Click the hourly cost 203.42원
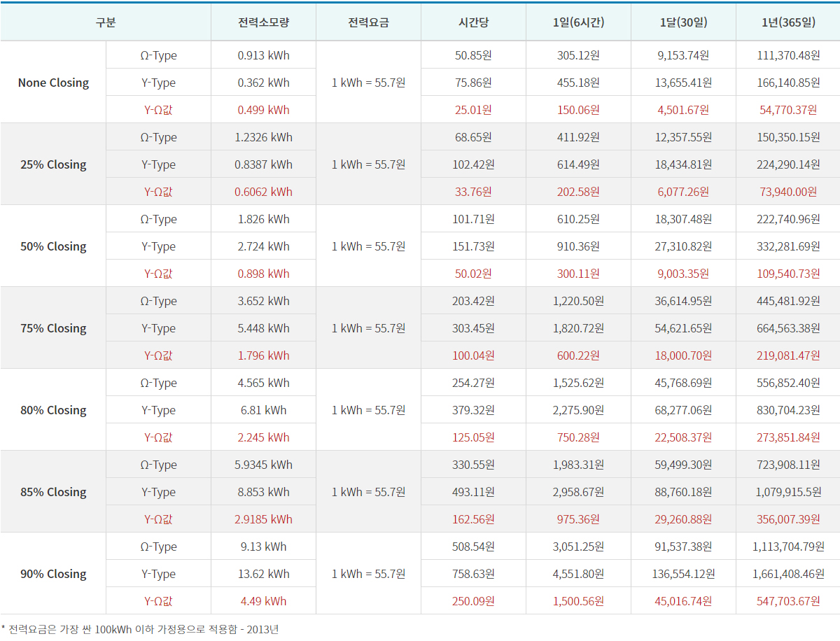The width and height of the screenshot is (840, 641). pyautogui.click(x=473, y=301)
